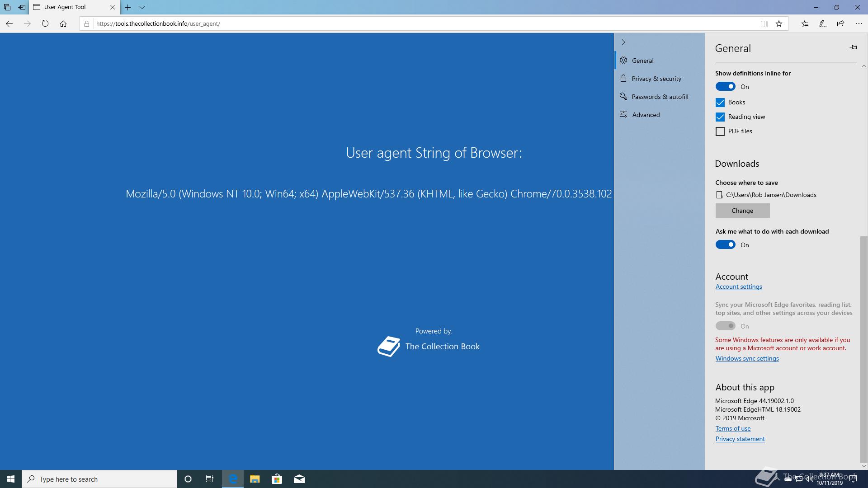
Task: Open Settings and more ellipsis menu
Action: 859,23
